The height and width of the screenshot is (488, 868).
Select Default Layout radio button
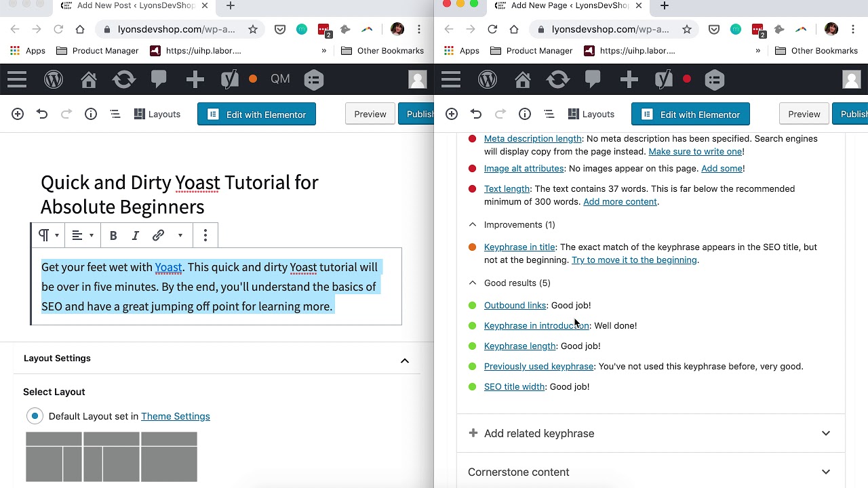pos(35,416)
